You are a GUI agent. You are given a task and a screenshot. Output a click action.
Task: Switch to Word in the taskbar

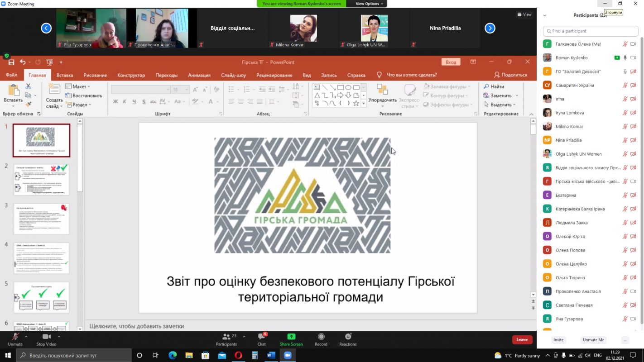tap(271, 355)
